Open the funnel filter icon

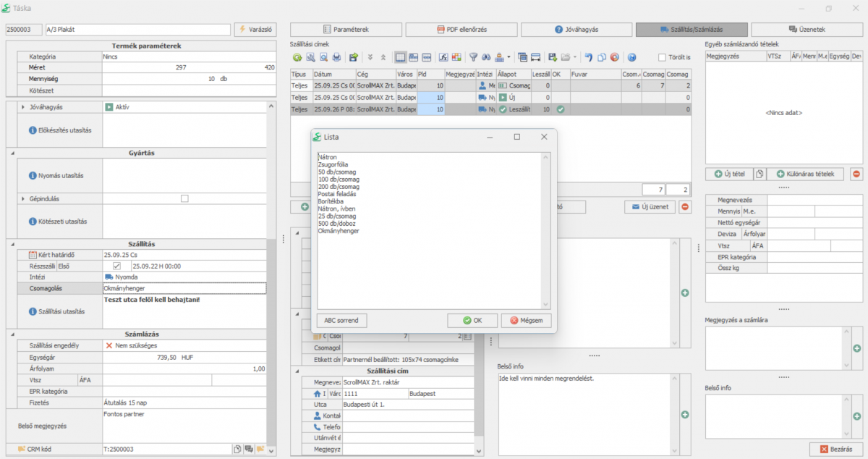click(x=474, y=57)
